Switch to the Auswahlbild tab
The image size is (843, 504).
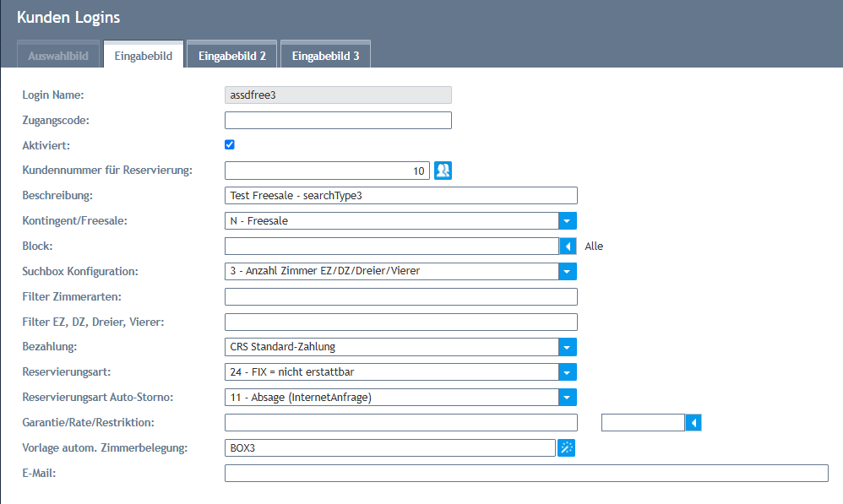pyautogui.click(x=58, y=56)
